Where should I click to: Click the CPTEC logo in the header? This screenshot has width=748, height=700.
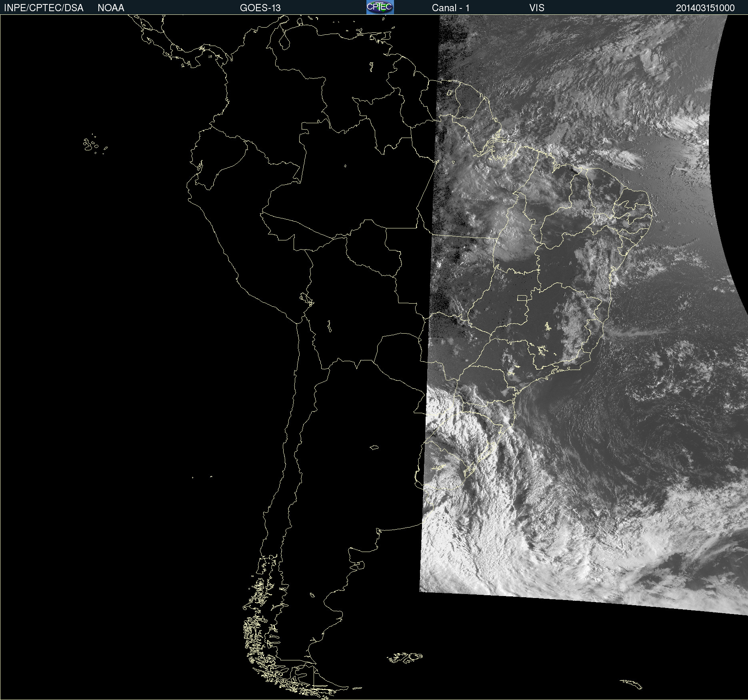tap(380, 7)
